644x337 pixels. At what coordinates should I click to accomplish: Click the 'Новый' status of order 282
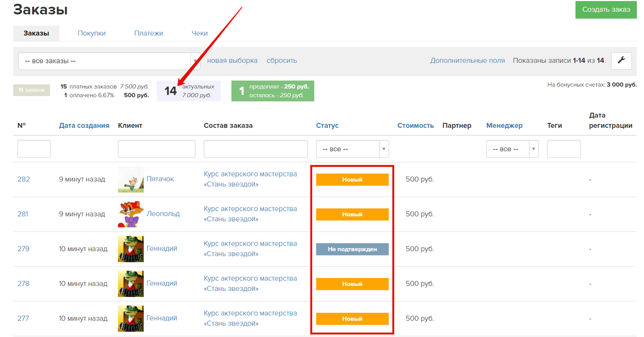click(352, 180)
